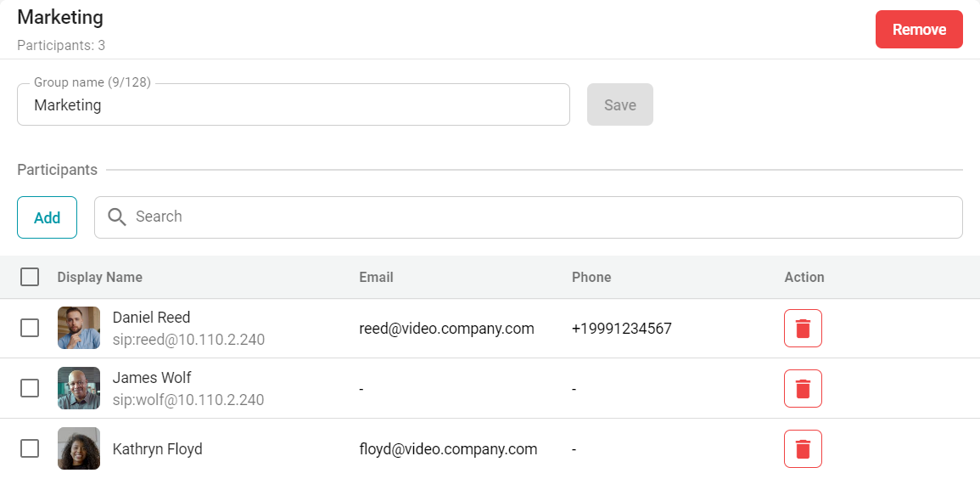This screenshot has height=490, width=980.
Task: Click the search magnifier icon
Action: coord(117,217)
